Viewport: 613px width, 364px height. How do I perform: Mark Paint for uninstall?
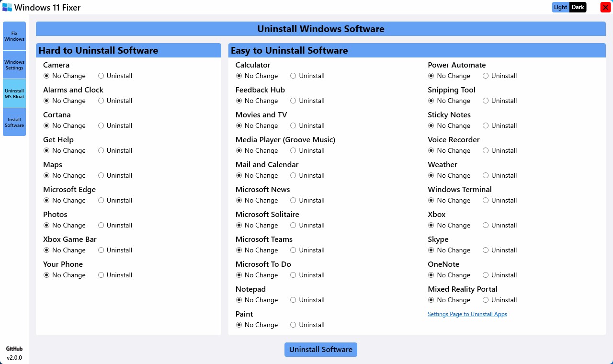[x=293, y=325]
